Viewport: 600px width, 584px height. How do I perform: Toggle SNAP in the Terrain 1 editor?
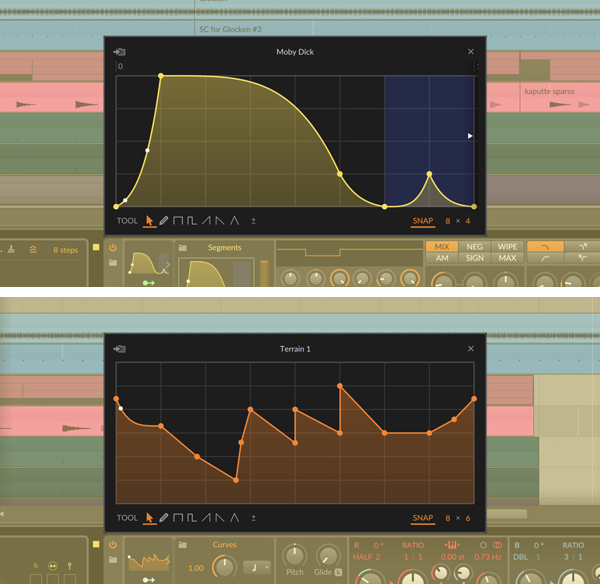click(423, 518)
